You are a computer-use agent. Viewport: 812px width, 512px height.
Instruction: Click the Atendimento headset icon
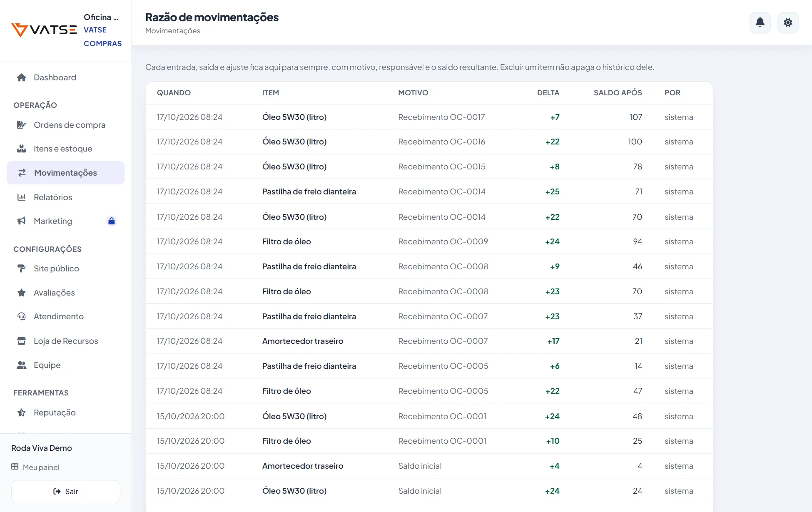(22, 316)
